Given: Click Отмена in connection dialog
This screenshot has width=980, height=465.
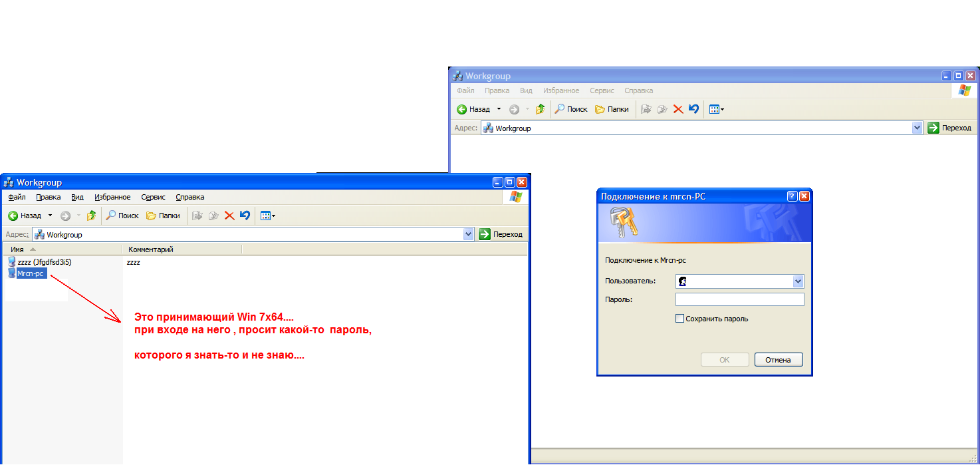Looking at the screenshot, I should [779, 360].
